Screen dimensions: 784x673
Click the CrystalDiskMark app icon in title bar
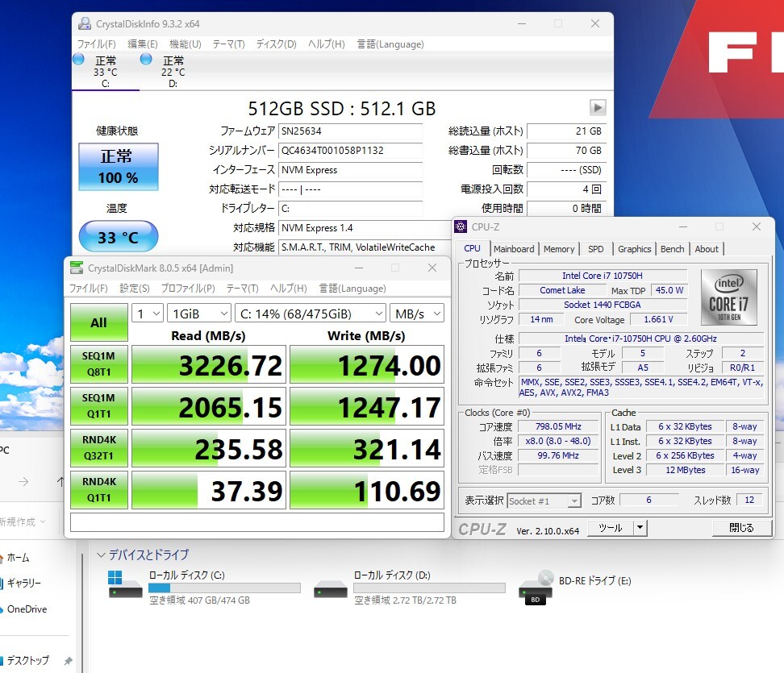pyautogui.click(x=77, y=268)
